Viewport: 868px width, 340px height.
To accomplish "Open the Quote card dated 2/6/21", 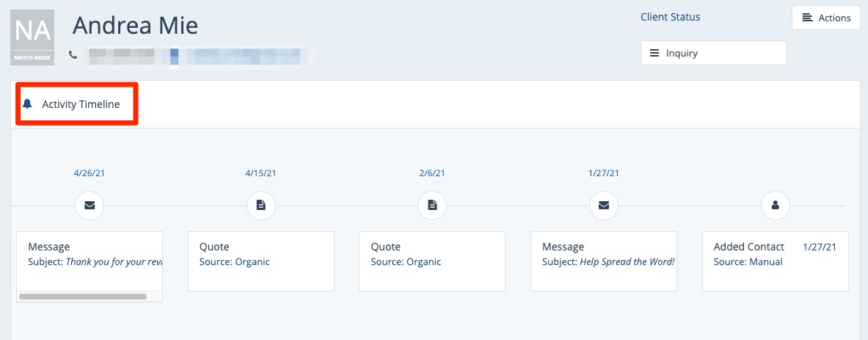I will click(x=431, y=261).
